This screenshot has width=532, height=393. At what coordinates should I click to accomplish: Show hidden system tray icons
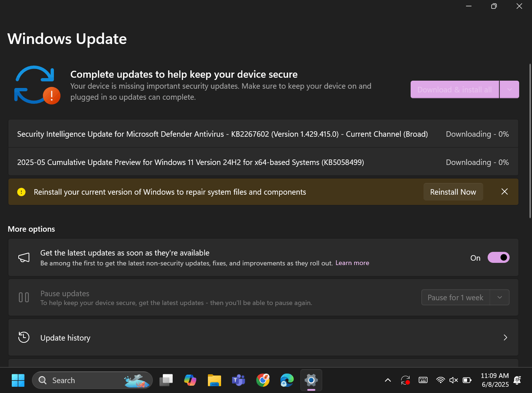pyautogui.click(x=388, y=380)
